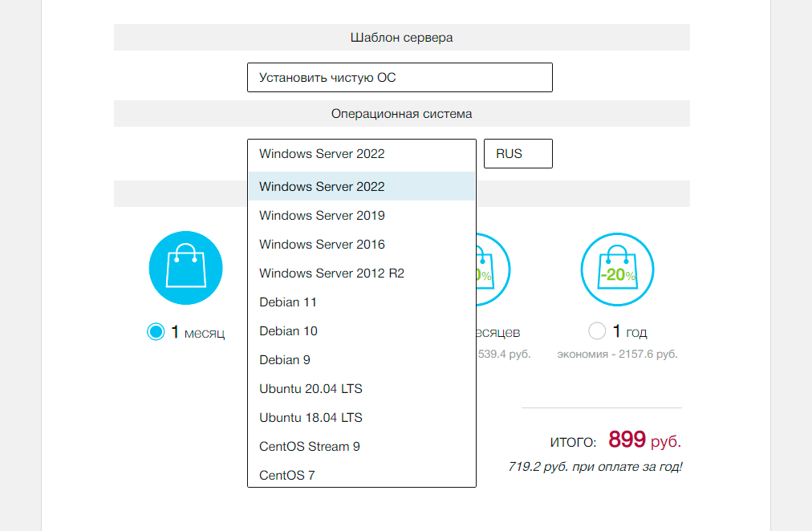
Task: Click the 1 год label
Action: [630, 331]
